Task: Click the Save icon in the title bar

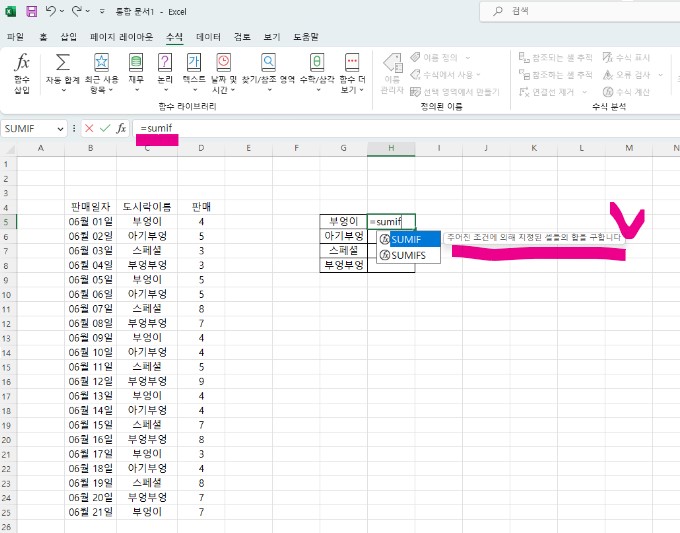Action: 31,11
